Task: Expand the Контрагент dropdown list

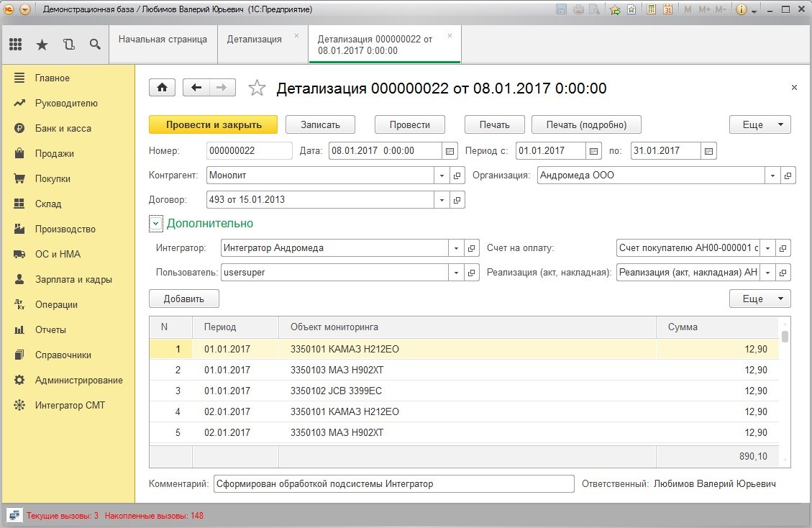Action: click(442, 176)
